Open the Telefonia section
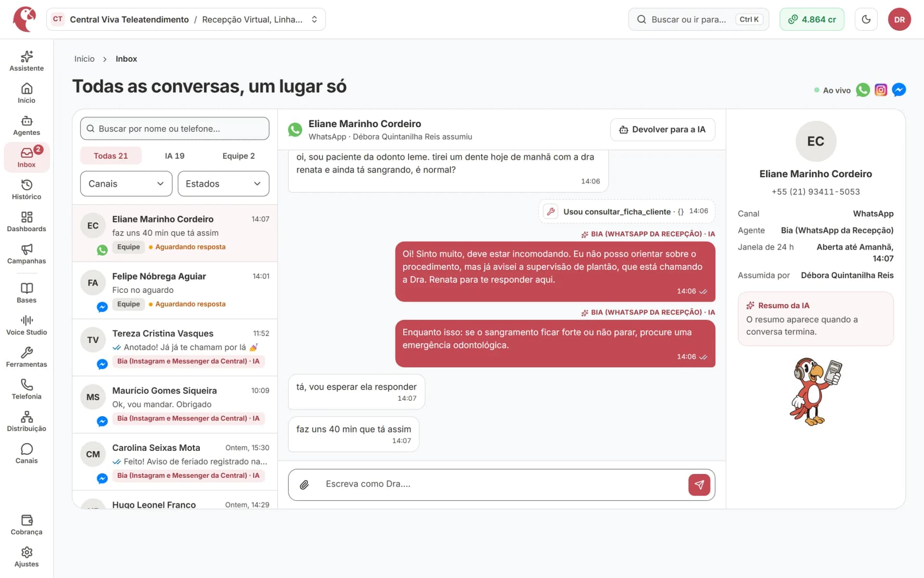This screenshot has width=924, height=578. point(26,390)
